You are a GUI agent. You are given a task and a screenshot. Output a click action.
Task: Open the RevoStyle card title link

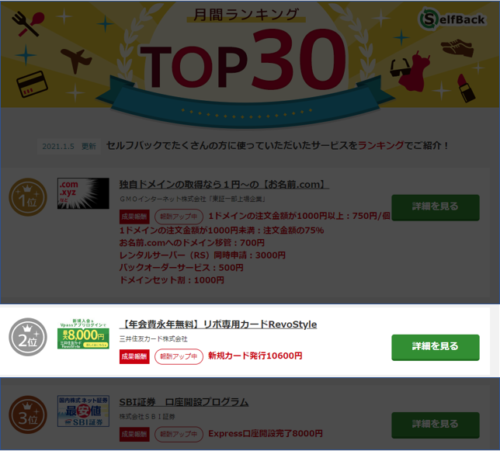pyautogui.click(x=218, y=324)
